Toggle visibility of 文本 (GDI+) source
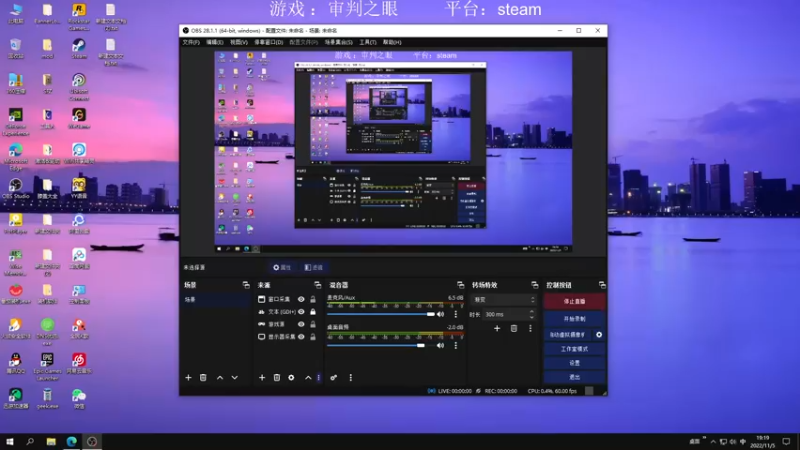800x450 pixels. (x=301, y=312)
